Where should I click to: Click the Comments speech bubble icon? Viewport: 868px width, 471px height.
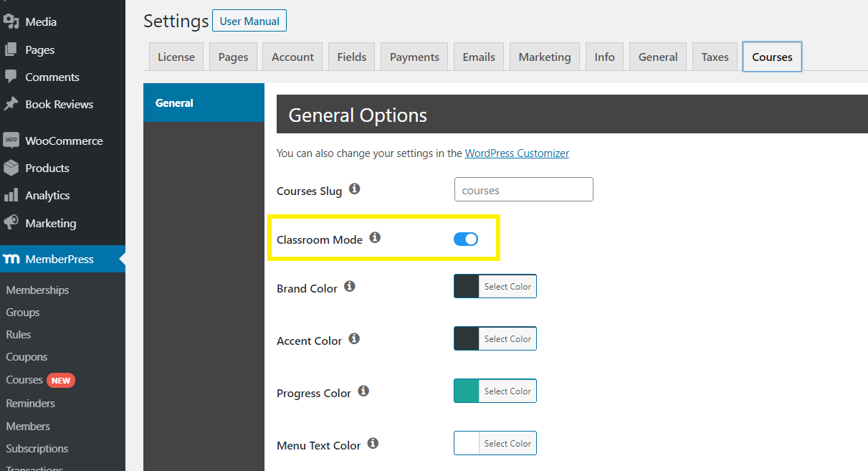tap(11, 77)
